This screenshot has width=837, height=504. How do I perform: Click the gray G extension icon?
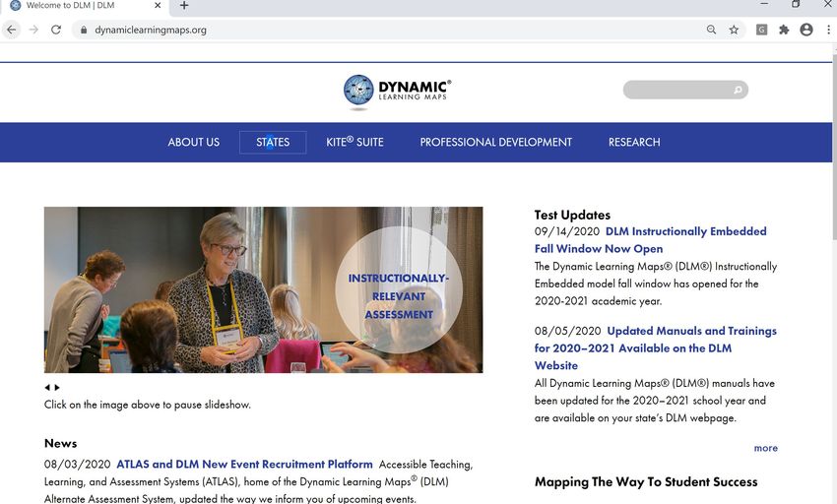(762, 30)
